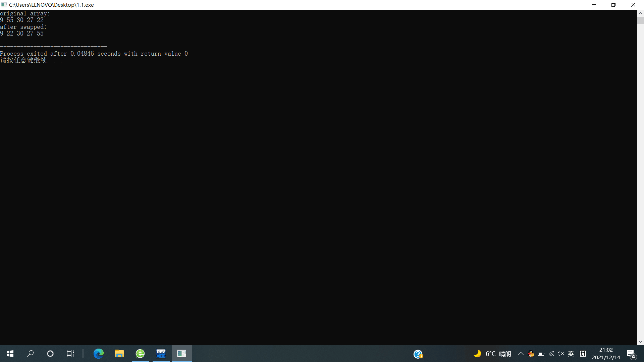Open Cortana circle icon
This screenshot has width=644, height=362.
[x=50, y=354]
